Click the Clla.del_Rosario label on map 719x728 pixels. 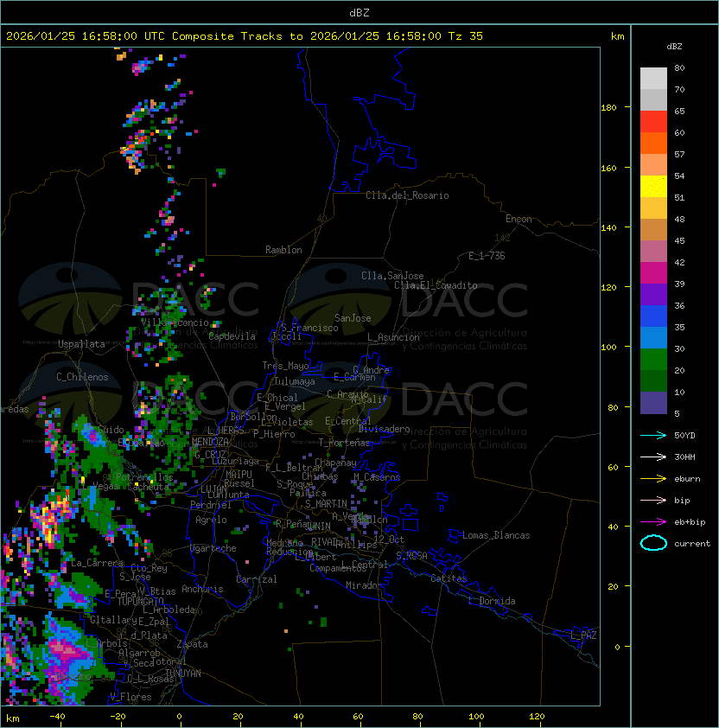(407, 195)
